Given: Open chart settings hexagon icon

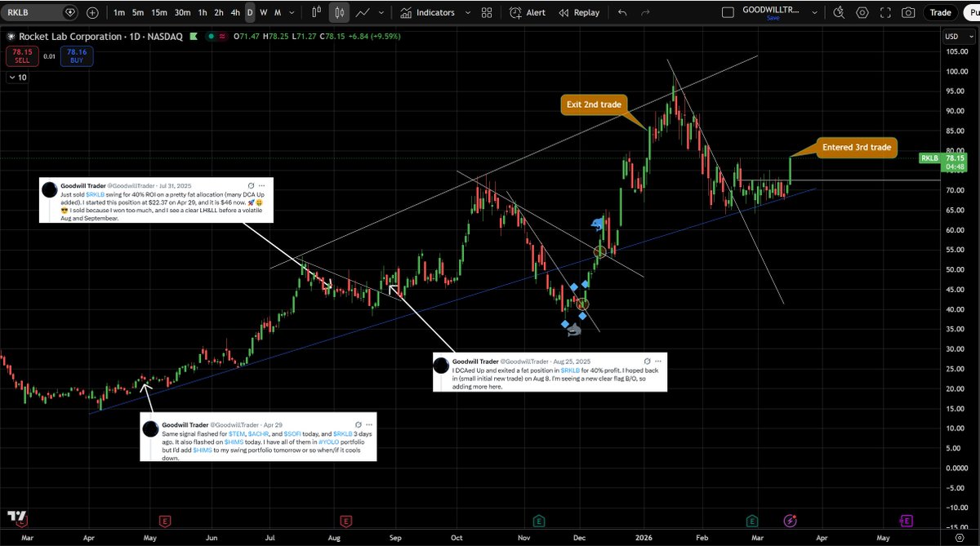Looking at the screenshot, I should [862, 12].
